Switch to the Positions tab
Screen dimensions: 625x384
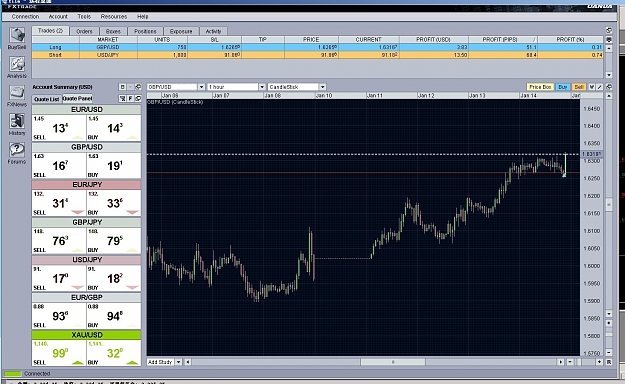(145, 31)
